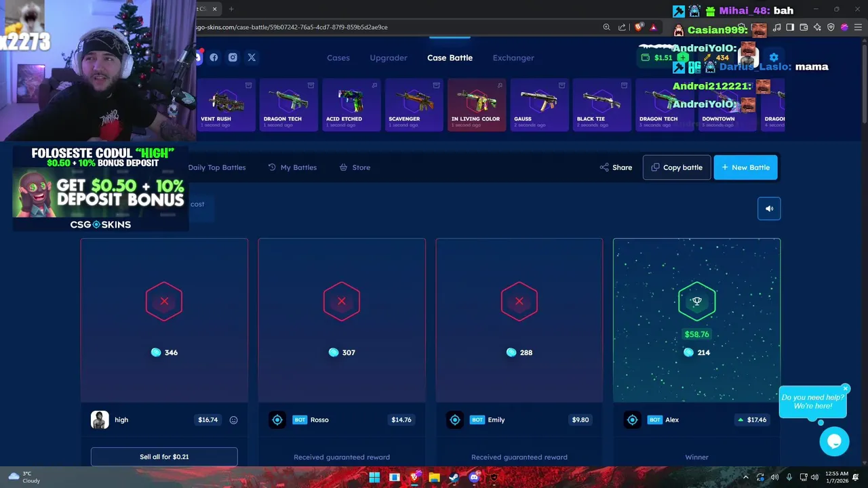The width and height of the screenshot is (868, 488).
Task: Expand the system tray hidden icons chevron
Action: (x=745, y=477)
